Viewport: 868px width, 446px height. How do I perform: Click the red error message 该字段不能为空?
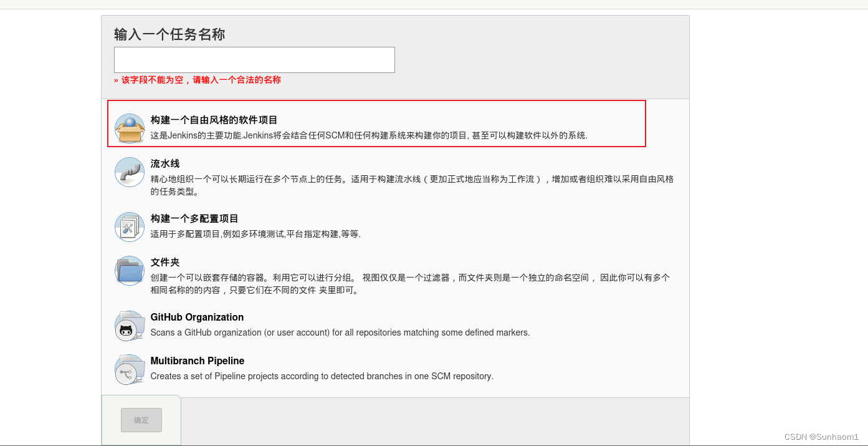[198, 80]
